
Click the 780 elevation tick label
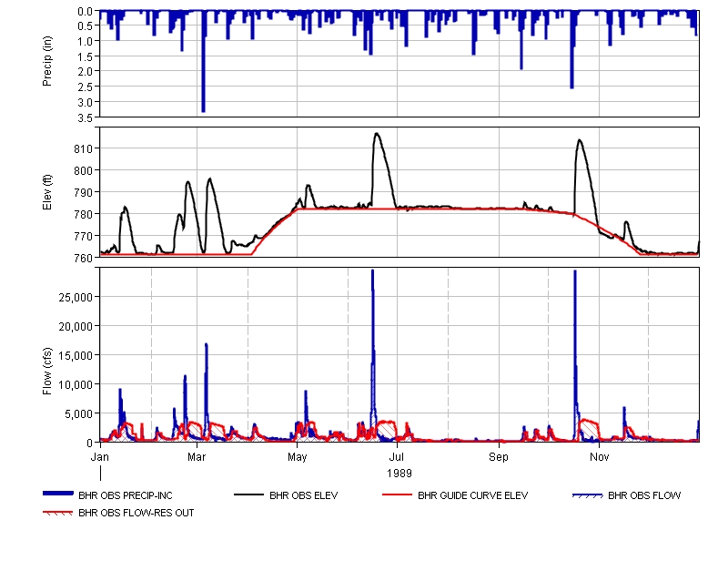84,214
